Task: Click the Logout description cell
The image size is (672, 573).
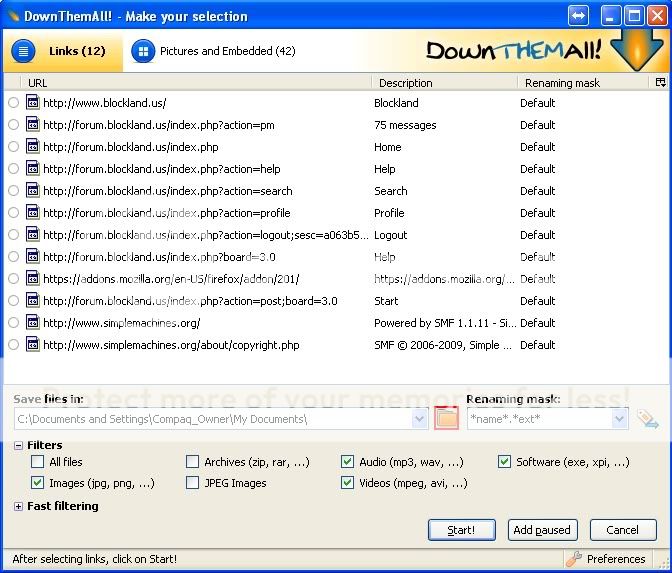Action: point(390,235)
